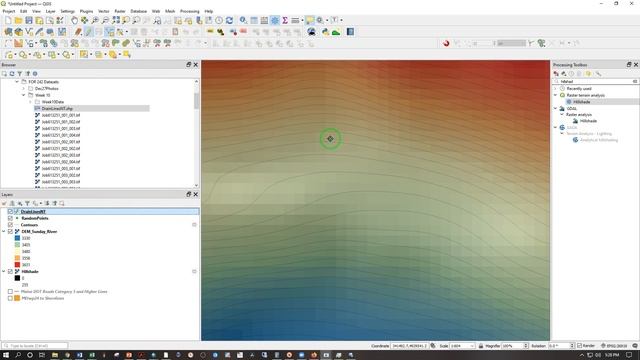
Task: Click the Zoom Full extent icon
Action: (x=116, y=20)
